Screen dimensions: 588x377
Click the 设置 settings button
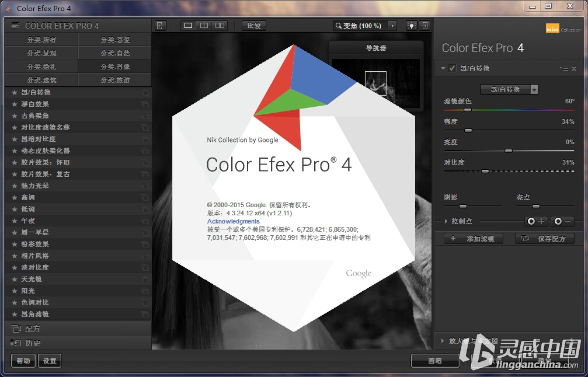pyautogui.click(x=50, y=361)
